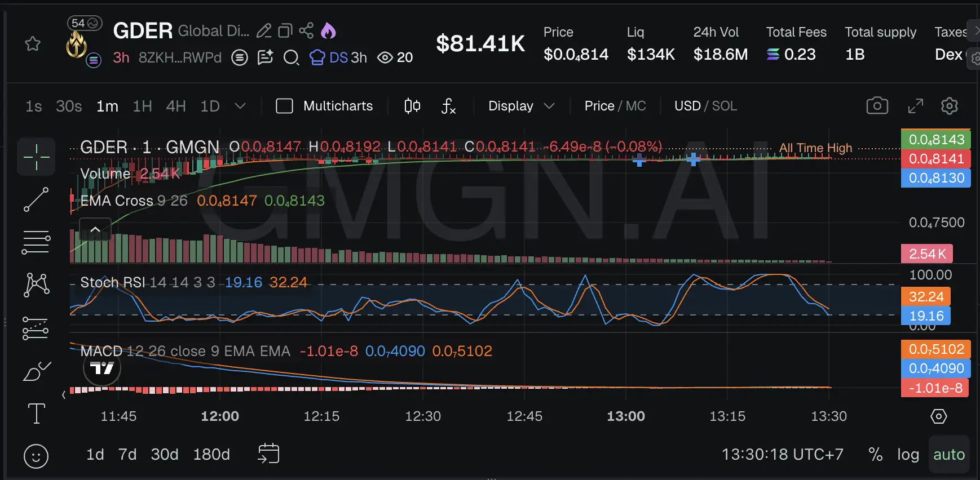This screenshot has width=980, height=480.
Task: Toggle log scale mode
Action: coord(908,454)
